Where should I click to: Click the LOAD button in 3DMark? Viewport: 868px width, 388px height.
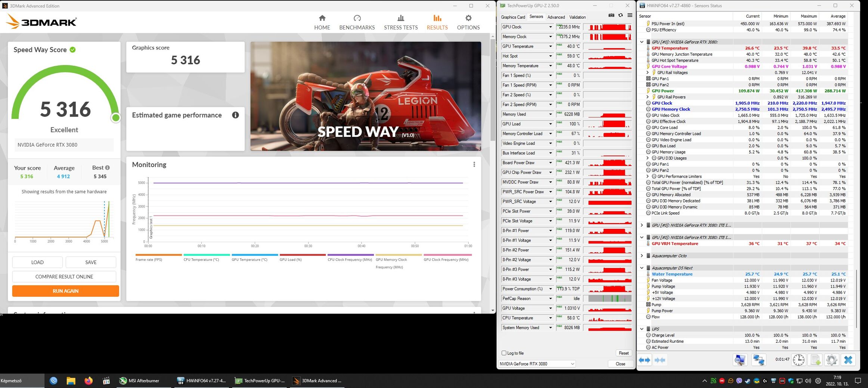pos(37,262)
